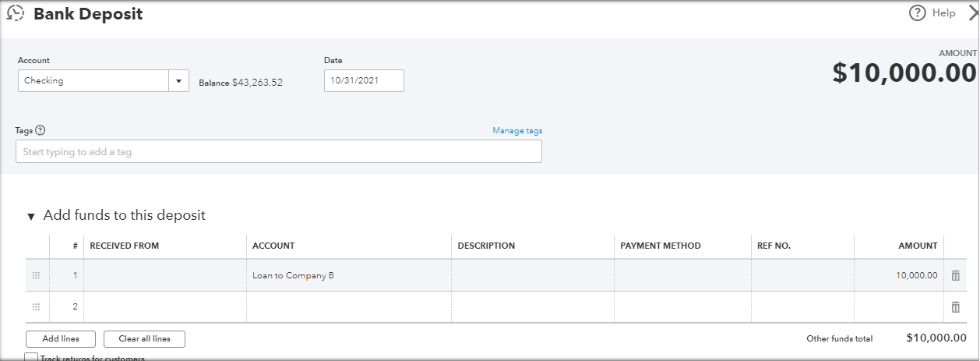Select Loan to Company B account cell

pyautogui.click(x=349, y=275)
